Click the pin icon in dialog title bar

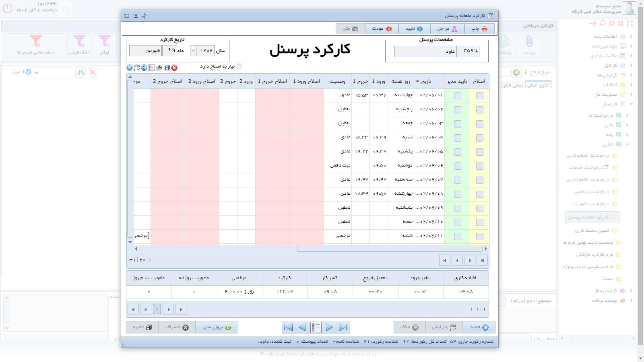click(145, 16)
